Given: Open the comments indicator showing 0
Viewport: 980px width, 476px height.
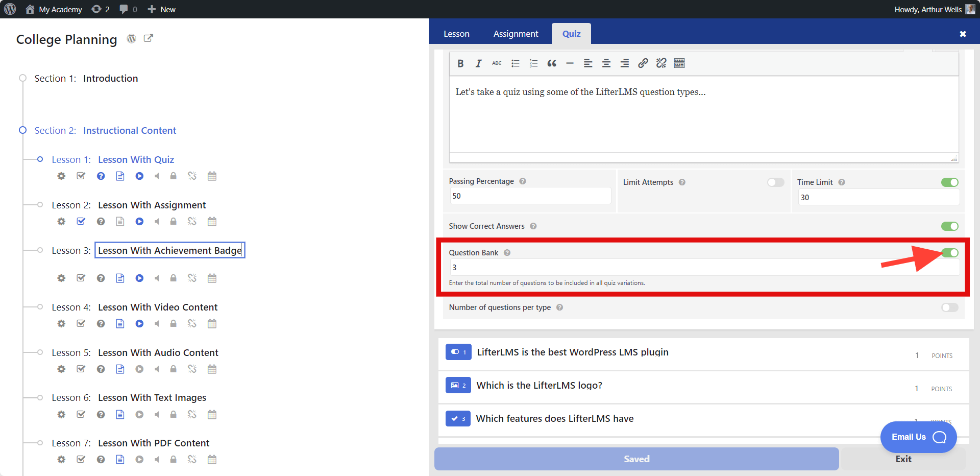Looking at the screenshot, I should click(x=128, y=9).
